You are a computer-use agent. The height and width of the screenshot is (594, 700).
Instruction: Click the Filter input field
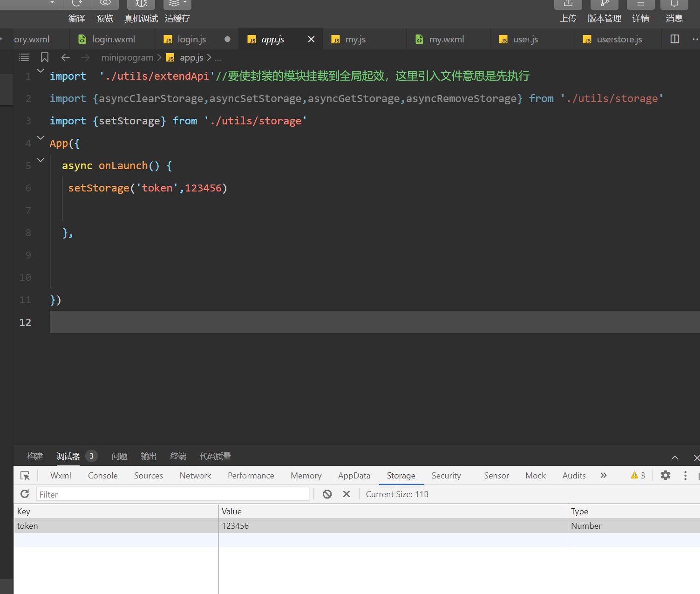coord(172,494)
